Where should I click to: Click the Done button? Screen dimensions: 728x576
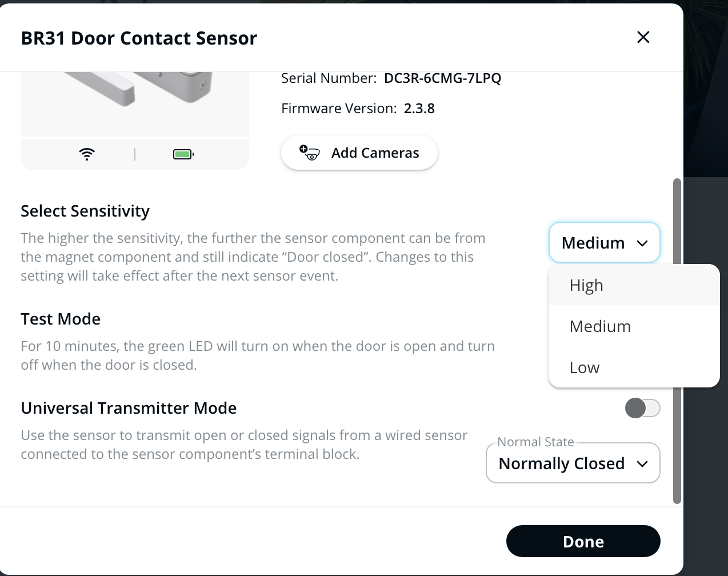[x=583, y=541]
